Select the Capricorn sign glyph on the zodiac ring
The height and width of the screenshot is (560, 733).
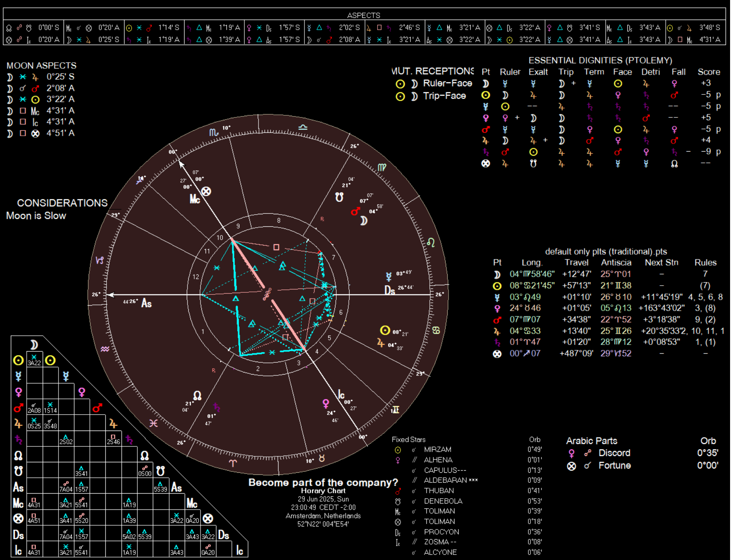coord(100,260)
